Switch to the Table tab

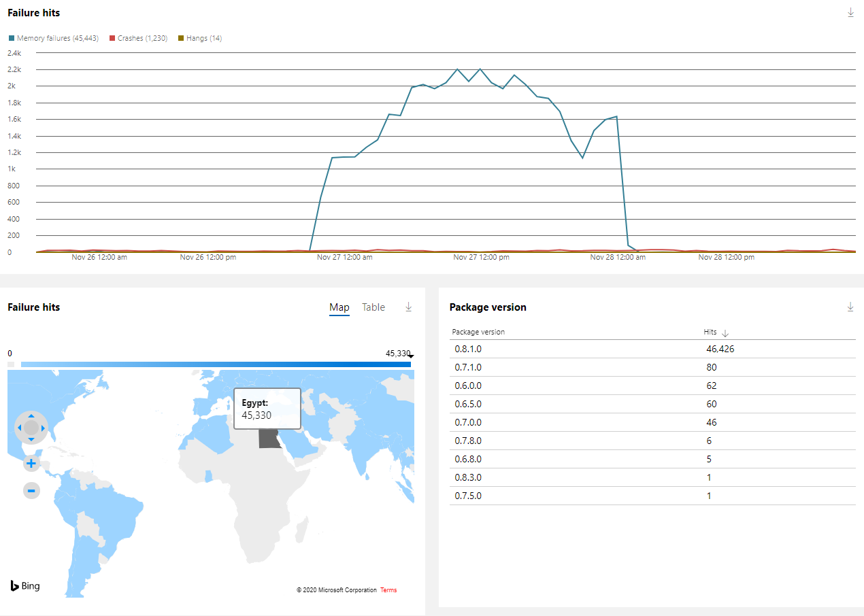[373, 307]
